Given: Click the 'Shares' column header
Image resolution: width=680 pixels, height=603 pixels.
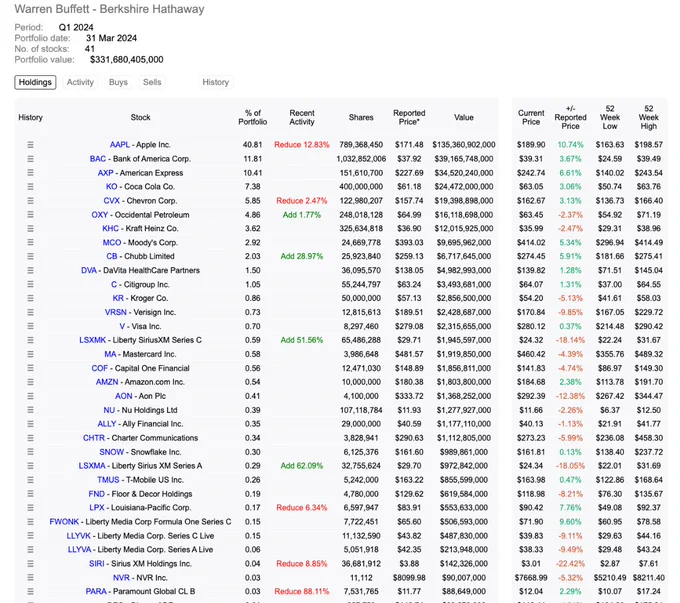Looking at the screenshot, I should point(361,118).
